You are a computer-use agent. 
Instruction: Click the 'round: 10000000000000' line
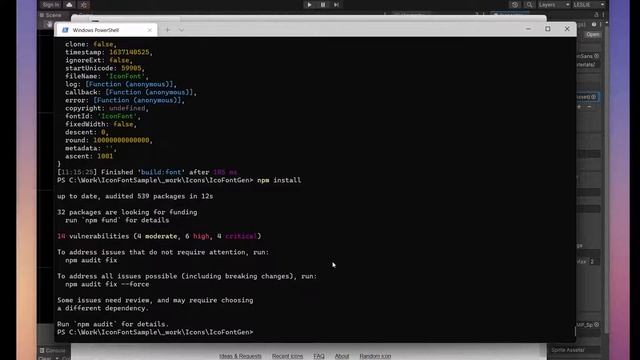pyautogui.click(x=109, y=140)
